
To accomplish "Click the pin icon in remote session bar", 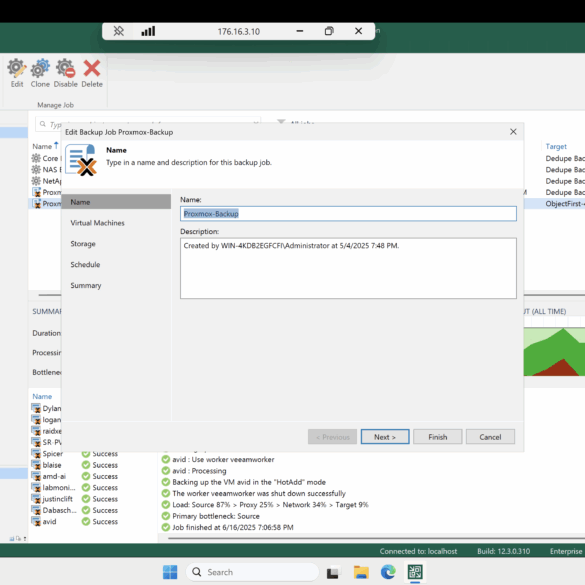I will 119,31.
